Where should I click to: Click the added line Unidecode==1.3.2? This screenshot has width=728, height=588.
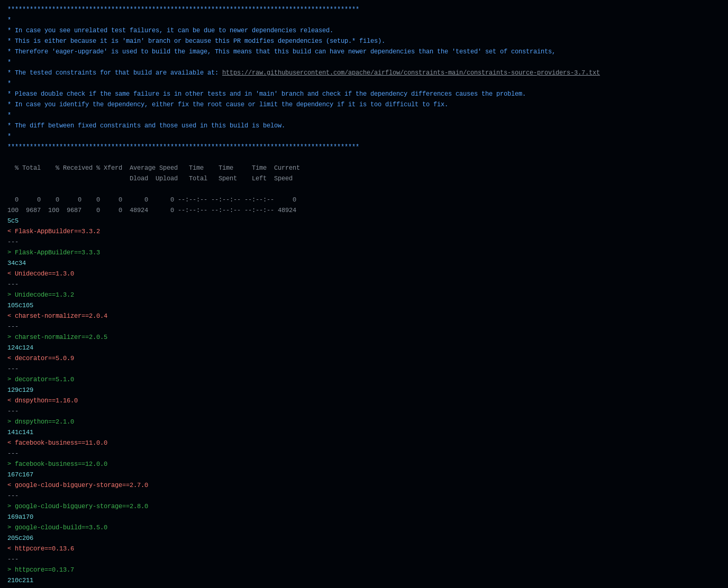[41, 295]
